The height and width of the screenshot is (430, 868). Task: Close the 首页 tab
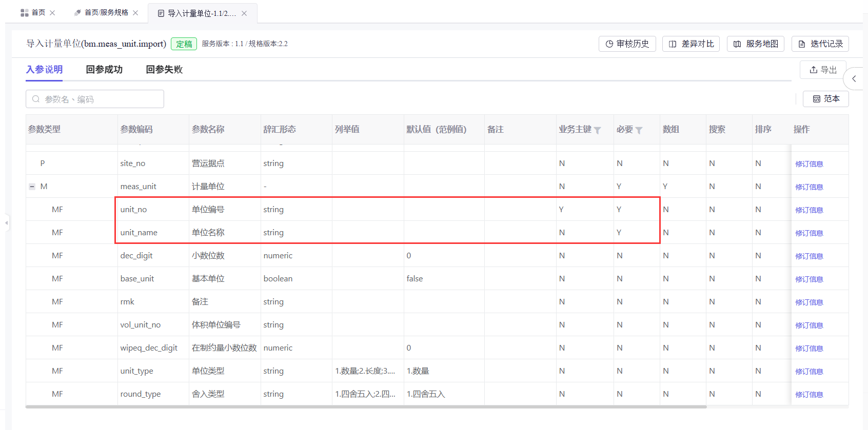tap(52, 13)
